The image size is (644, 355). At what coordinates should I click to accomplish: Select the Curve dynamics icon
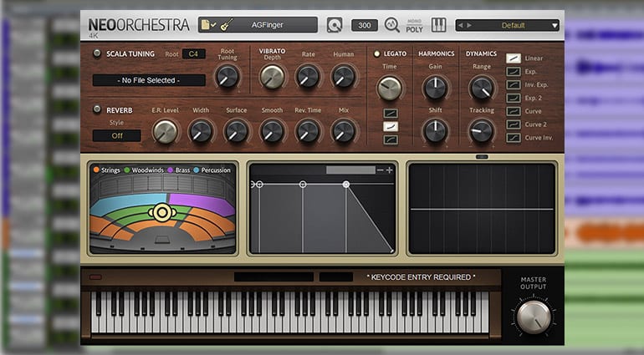coord(514,111)
